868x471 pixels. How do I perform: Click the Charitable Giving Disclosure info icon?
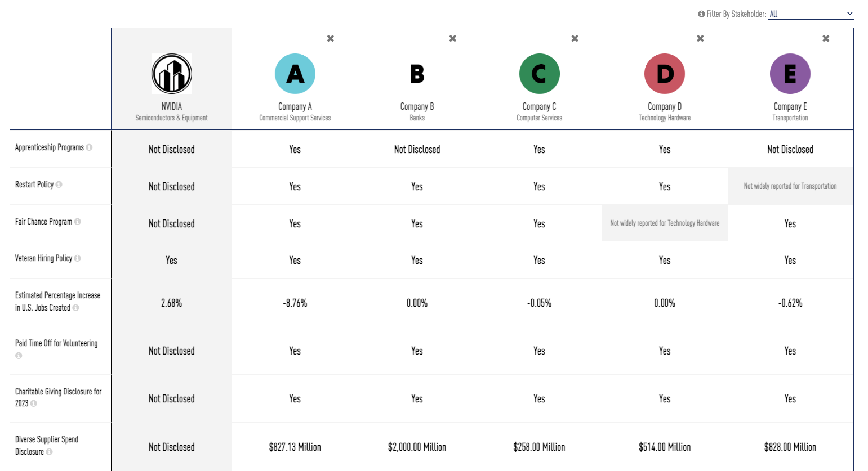pos(34,403)
